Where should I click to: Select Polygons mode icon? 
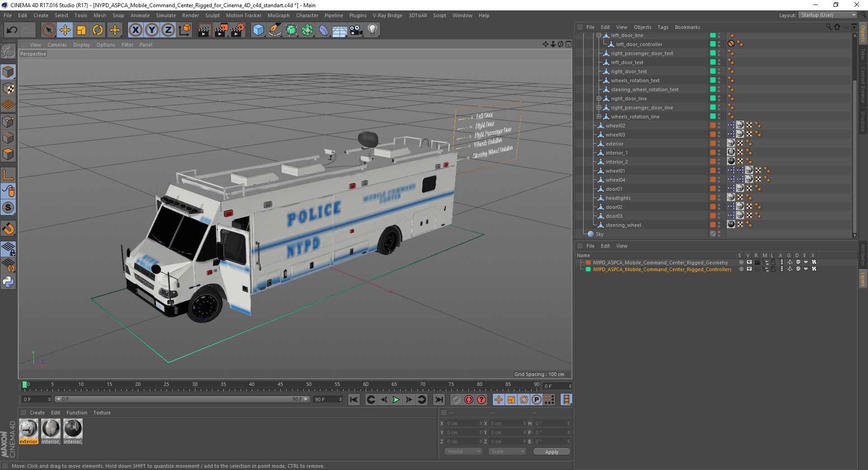8,154
